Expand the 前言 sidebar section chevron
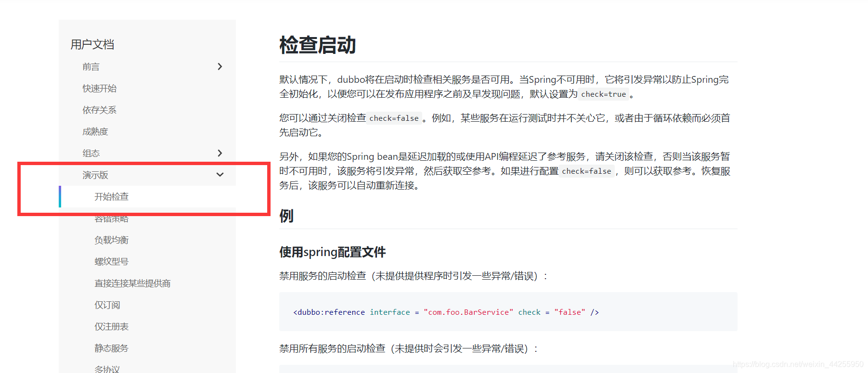 (x=220, y=66)
